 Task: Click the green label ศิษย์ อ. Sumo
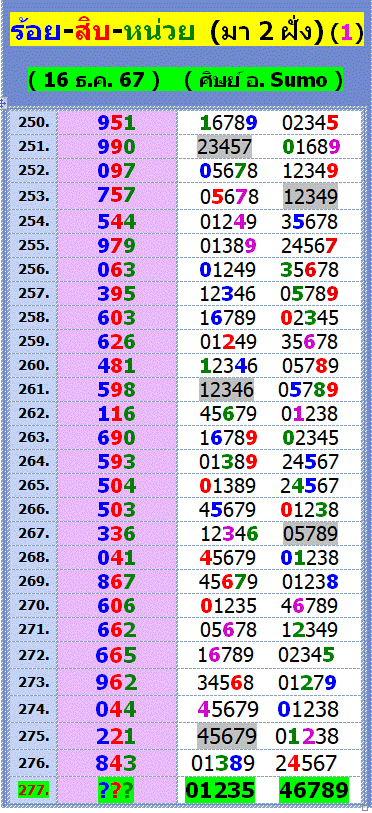[264, 80]
